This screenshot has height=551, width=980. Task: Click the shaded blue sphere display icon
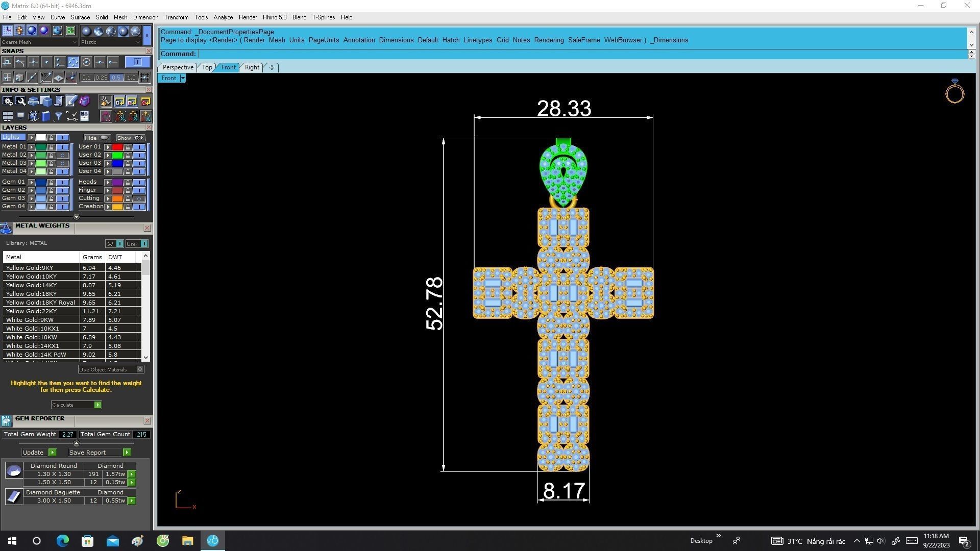click(x=32, y=31)
